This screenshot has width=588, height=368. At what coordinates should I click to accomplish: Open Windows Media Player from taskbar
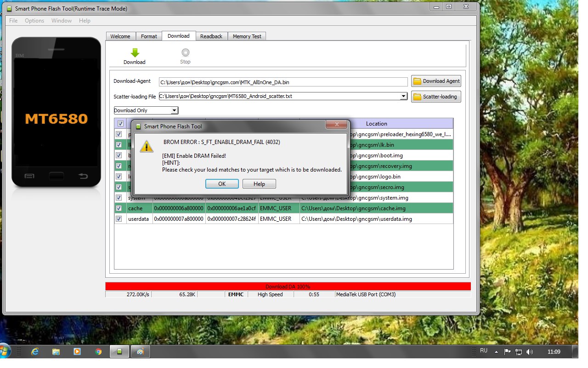[77, 352]
